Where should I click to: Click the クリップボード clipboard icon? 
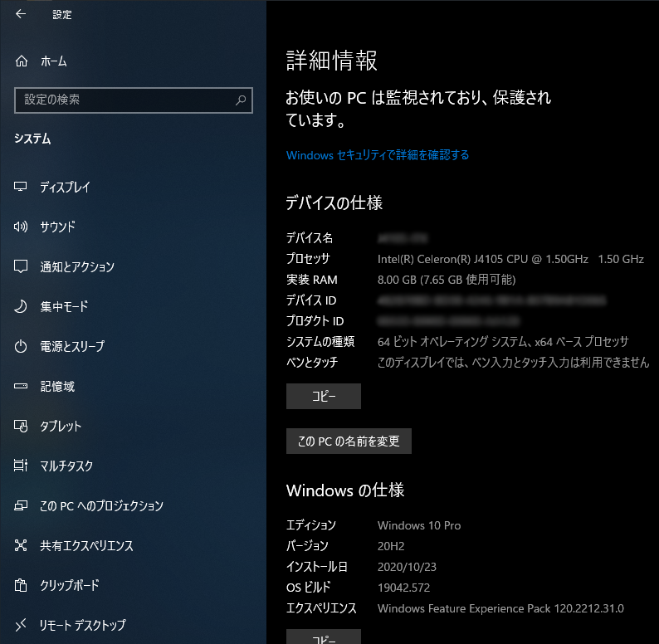click(x=21, y=585)
